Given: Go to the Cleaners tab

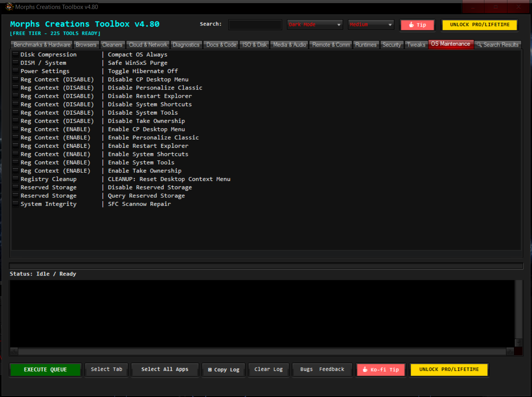Looking at the screenshot, I should tap(112, 45).
